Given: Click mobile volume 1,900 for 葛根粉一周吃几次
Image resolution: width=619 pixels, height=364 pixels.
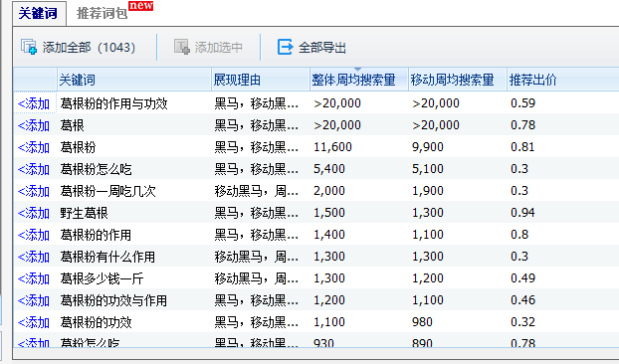Looking at the screenshot, I should coord(428,191).
